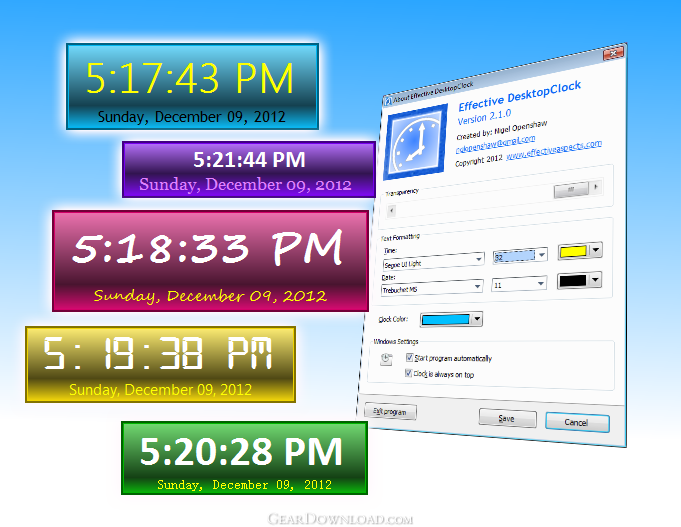Click the About dialog title bar icon

click(x=387, y=101)
